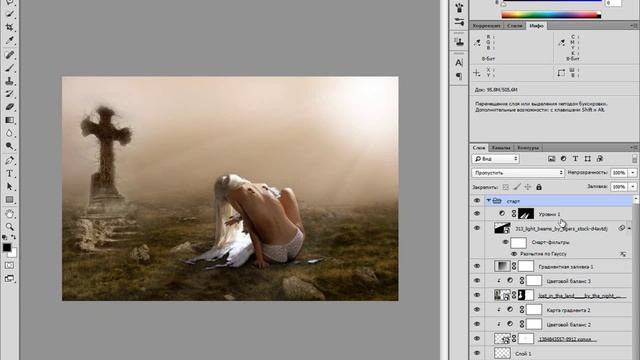Select the Quick Selection tool
Image resolution: width=640 pixels, height=360 pixels.
(x=10, y=14)
